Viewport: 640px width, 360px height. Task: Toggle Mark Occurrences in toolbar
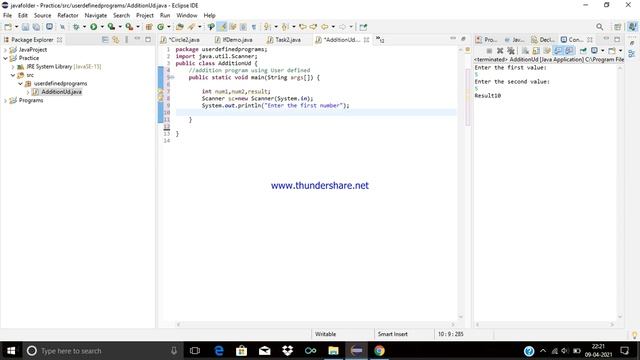(222, 27)
